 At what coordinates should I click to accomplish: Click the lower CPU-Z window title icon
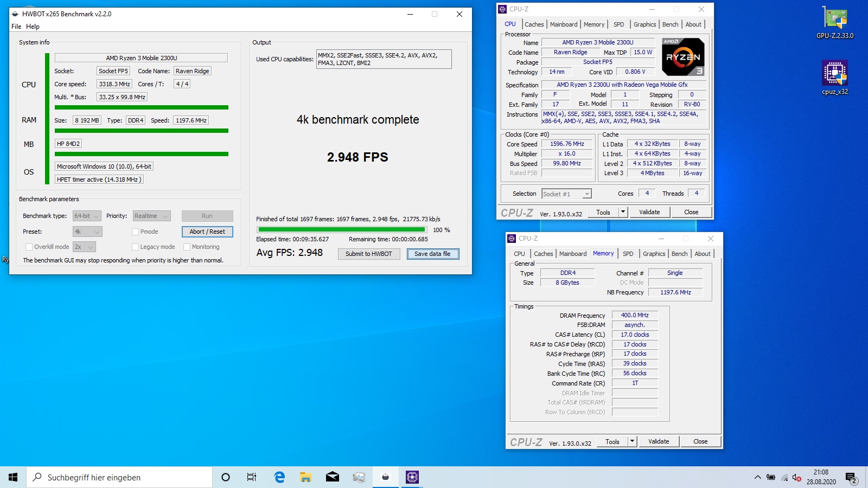pos(512,239)
